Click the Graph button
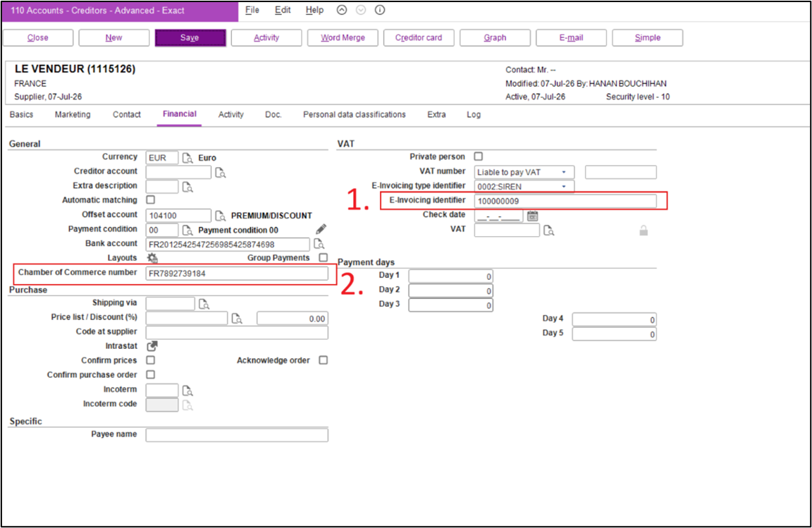Screen dimensions: 812x528 coord(495,38)
